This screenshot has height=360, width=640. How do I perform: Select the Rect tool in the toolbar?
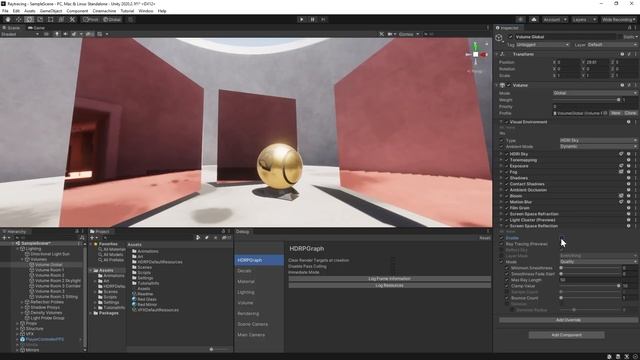click(x=51, y=19)
